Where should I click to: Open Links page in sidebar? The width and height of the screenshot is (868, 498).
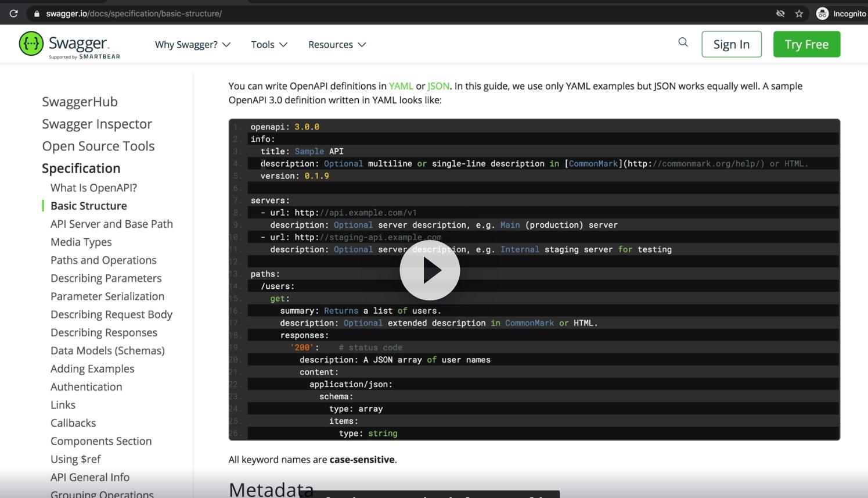(63, 404)
